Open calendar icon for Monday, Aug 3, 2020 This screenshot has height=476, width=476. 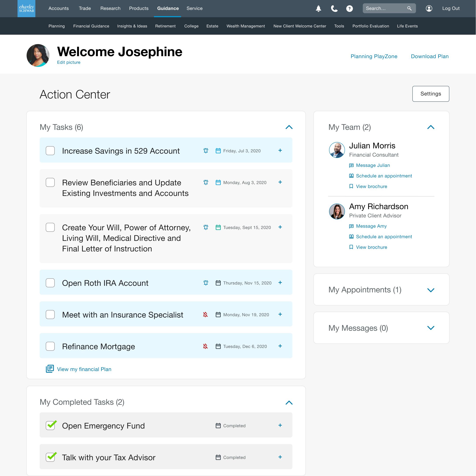pyautogui.click(x=218, y=182)
